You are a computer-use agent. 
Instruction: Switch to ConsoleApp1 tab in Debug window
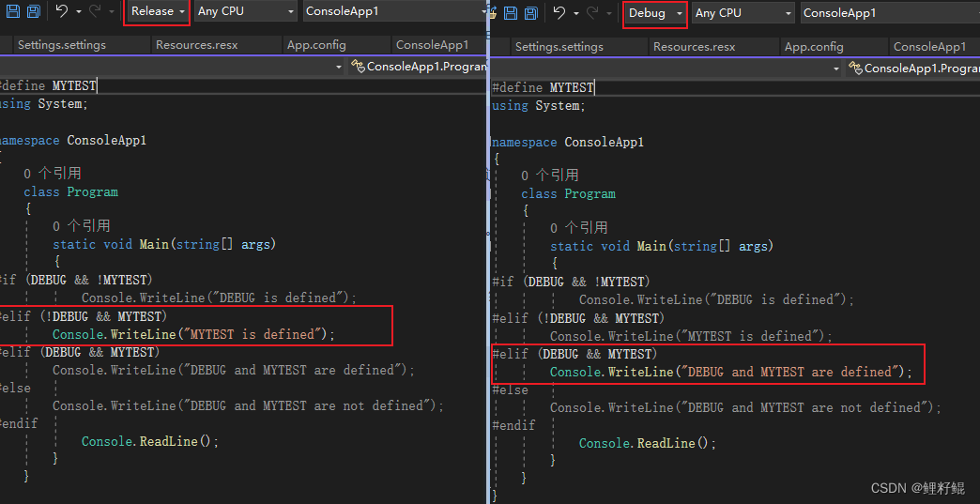[930, 47]
